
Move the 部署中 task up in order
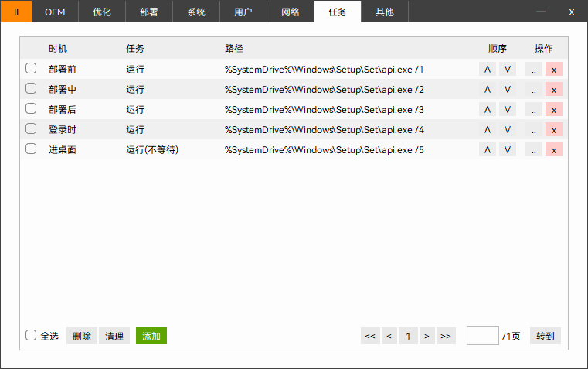(488, 90)
